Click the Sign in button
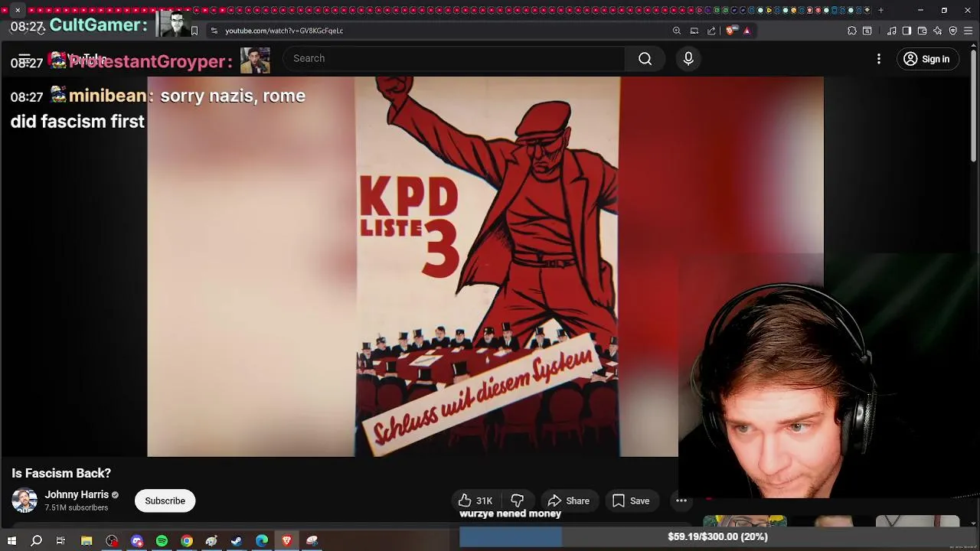 (927, 59)
